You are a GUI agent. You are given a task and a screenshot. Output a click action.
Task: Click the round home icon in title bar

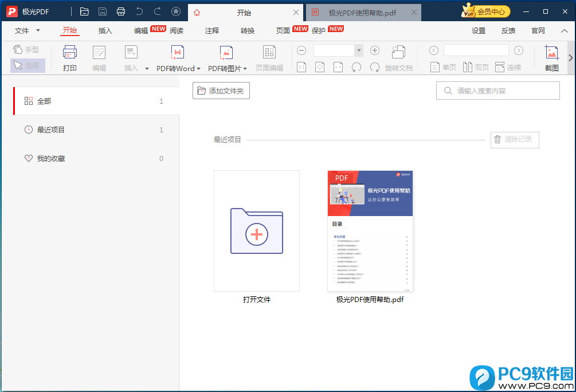point(176,12)
